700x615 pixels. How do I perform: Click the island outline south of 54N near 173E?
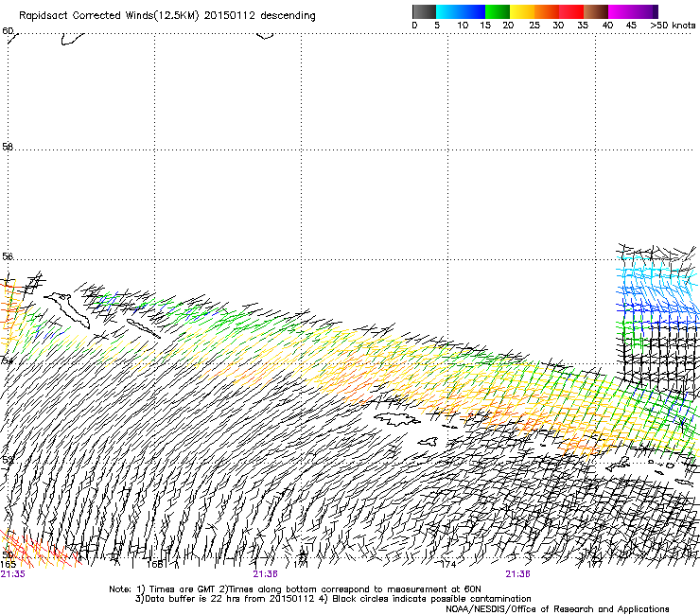tap(397, 419)
